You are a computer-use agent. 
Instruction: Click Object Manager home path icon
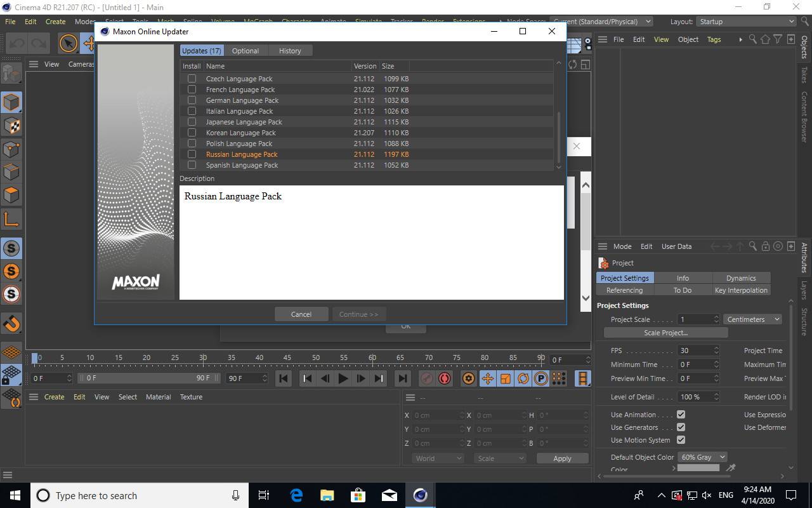765,39
